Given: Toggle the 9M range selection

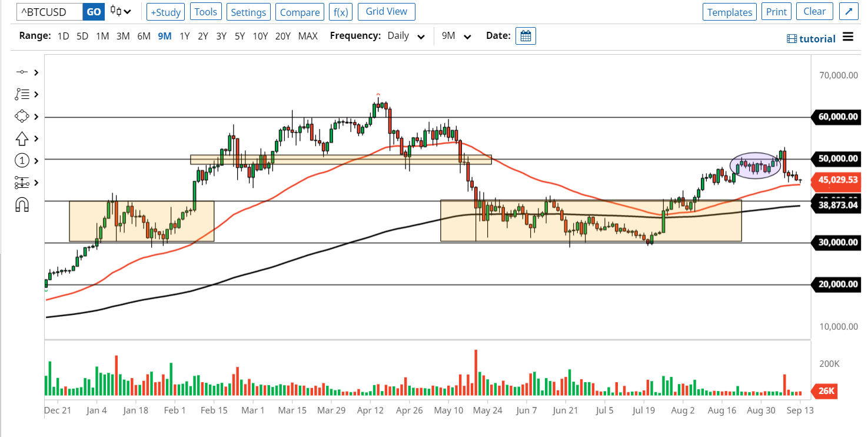Looking at the screenshot, I should pyautogui.click(x=164, y=35).
